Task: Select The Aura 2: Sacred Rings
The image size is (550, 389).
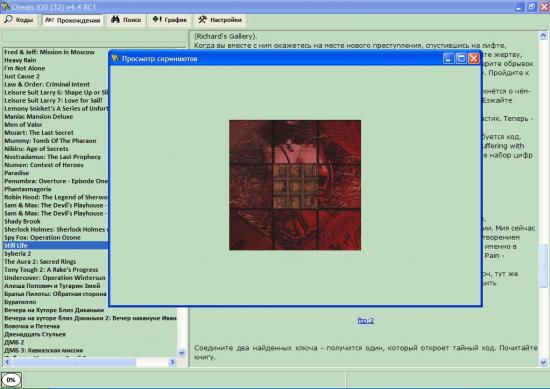Action: tap(40, 262)
